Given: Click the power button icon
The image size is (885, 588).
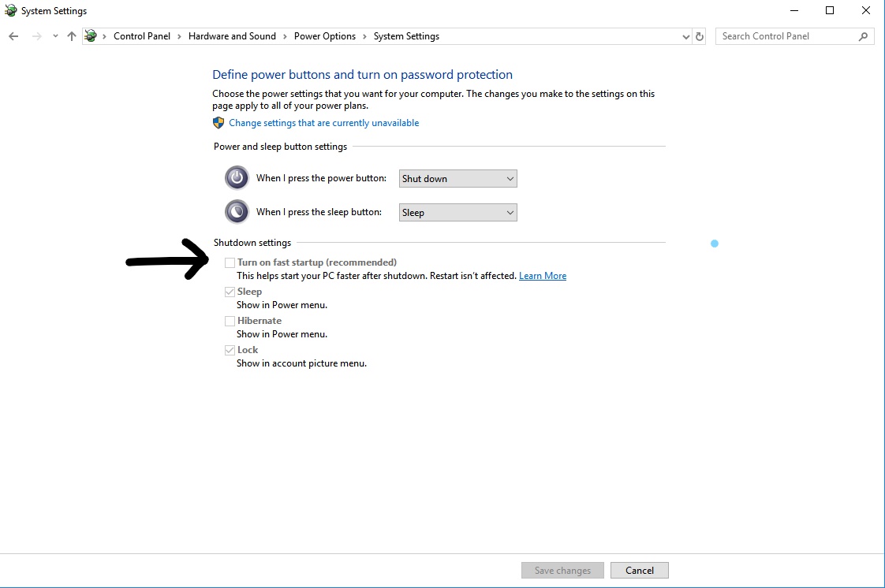Looking at the screenshot, I should coord(237,178).
